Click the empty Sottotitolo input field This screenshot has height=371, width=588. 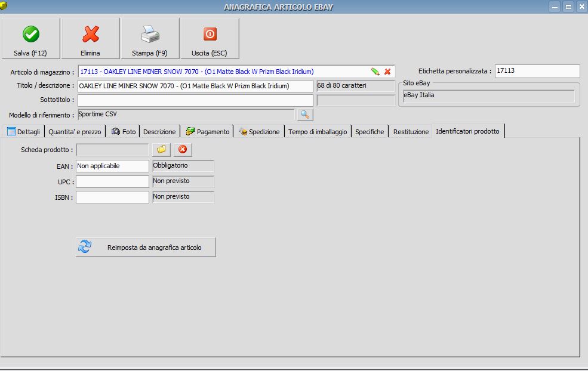click(195, 100)
